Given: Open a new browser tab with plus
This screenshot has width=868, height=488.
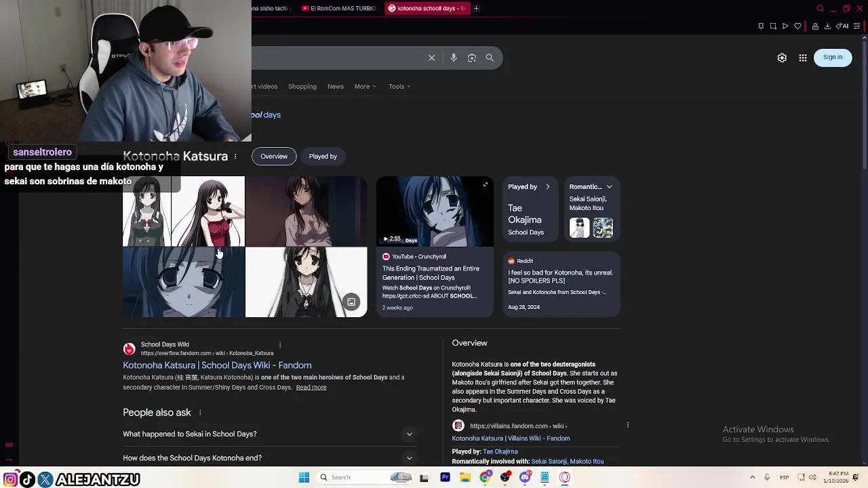Looking at the screenshot, I should (476, 8).
